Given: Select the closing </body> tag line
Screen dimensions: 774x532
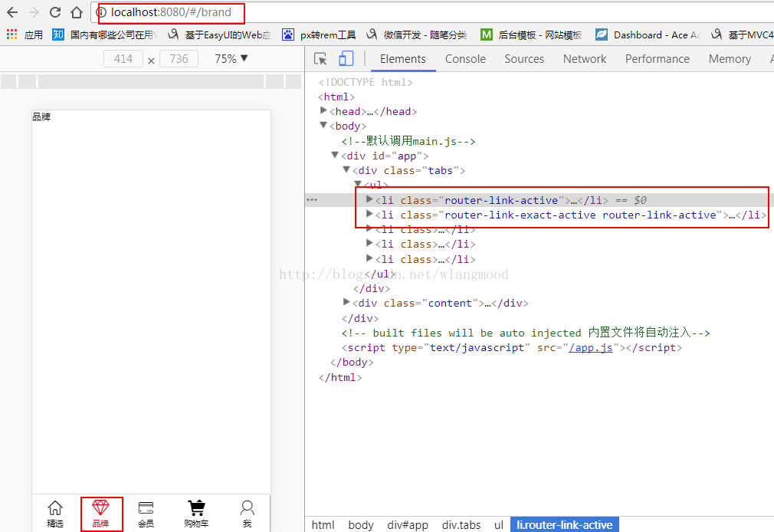Looking at the screenshot, I should [352, 363].
